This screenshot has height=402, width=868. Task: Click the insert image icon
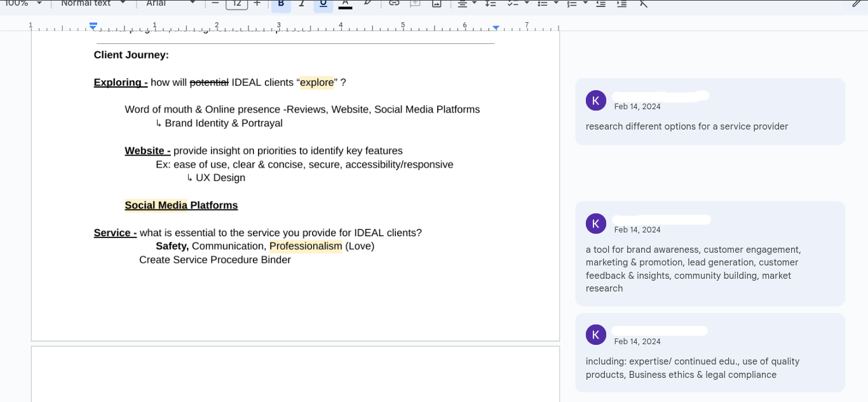pyautogui.click(x=437, y=4)
